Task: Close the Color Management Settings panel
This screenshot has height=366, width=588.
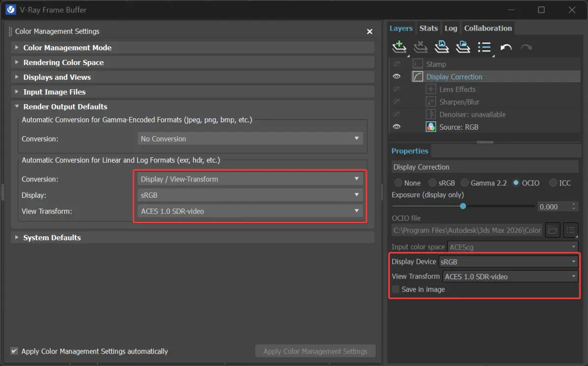Action: (x=369, y=32)
